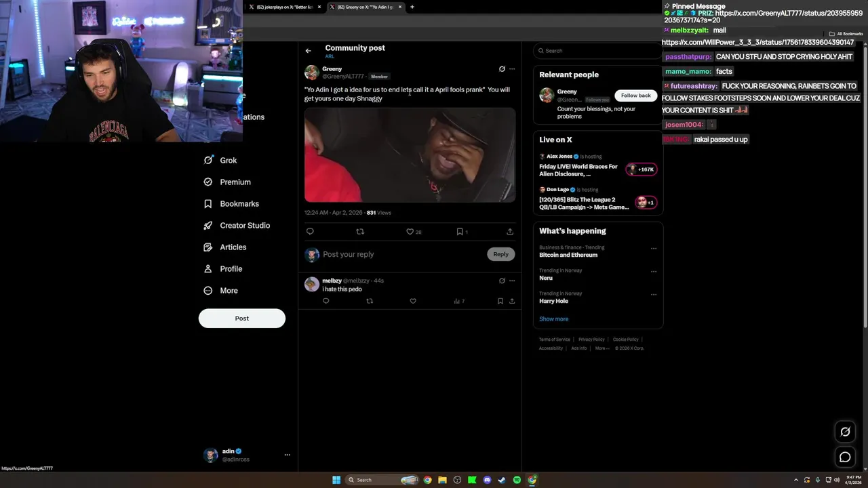Viewport: 868px width, 488px height.
Task: Click the Grok icon on melbzy's reply
Action: click(x=502, y=281)
